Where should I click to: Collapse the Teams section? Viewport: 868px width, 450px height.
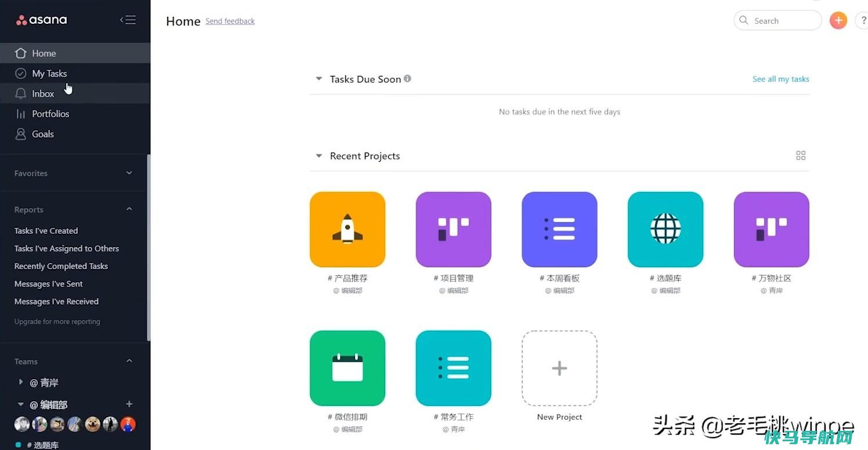(129, 361)
